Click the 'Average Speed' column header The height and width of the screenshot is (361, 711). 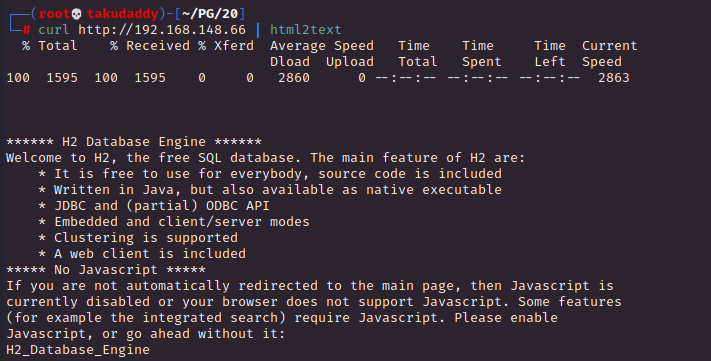click(x=322, y=46)
